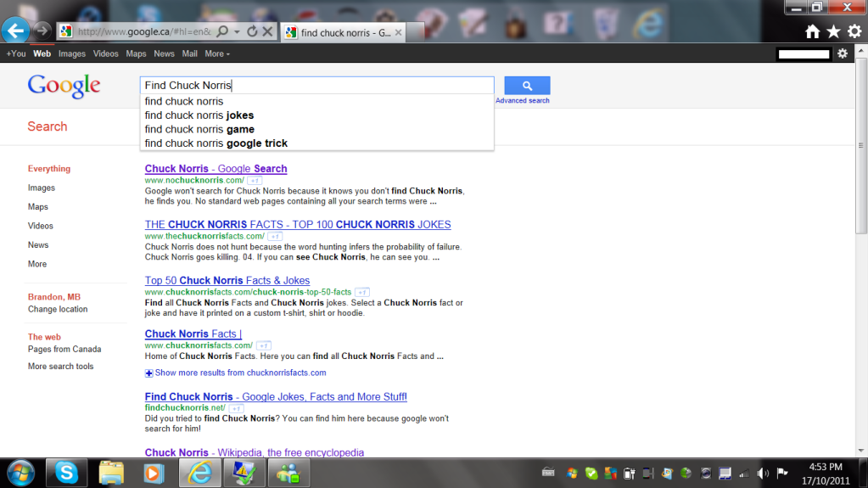Open the Internet Explorer Home icon
This screenshot has width=868, height=488.
(812, 31)
